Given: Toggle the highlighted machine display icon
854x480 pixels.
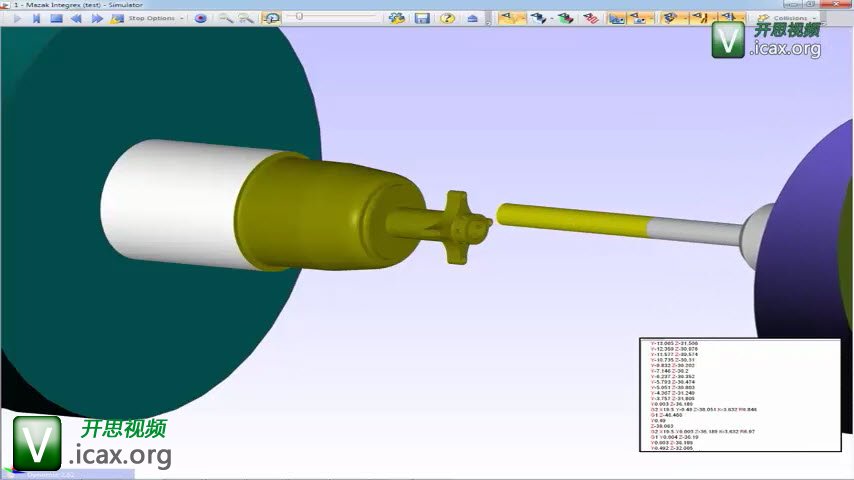Looking at the screenshot, I should tap(617, 19).
